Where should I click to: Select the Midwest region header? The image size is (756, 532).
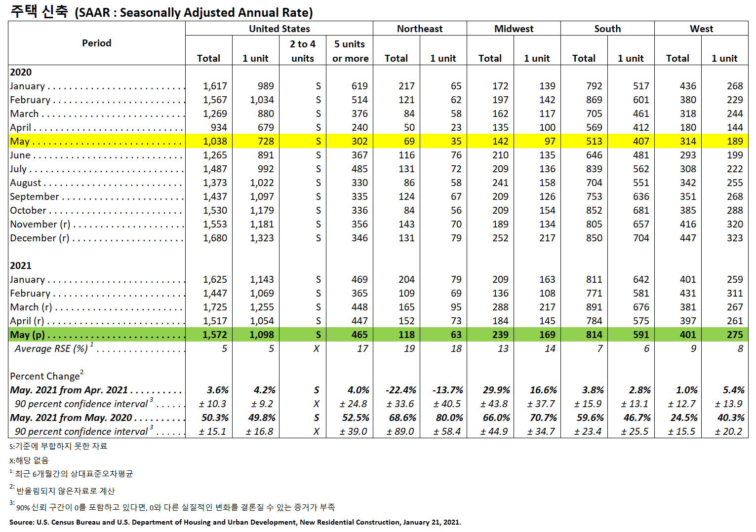(514, 29)
